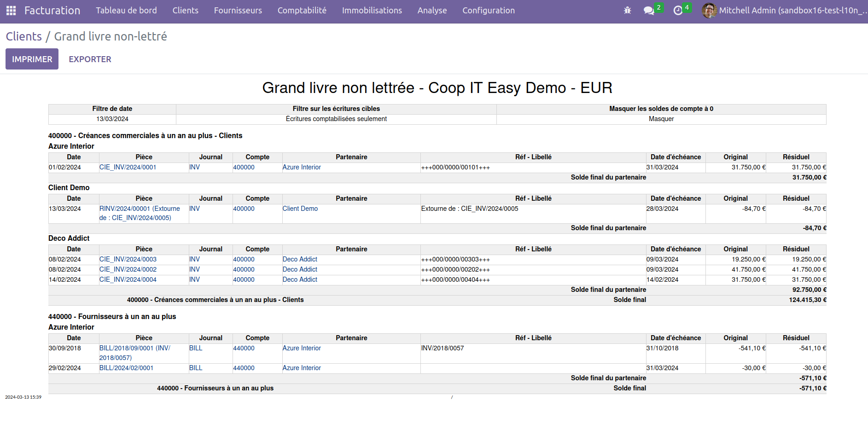Viewport: 868px width, 430px height.
Task: Click Masquer filter value
Action: click(x=661, y=119)
